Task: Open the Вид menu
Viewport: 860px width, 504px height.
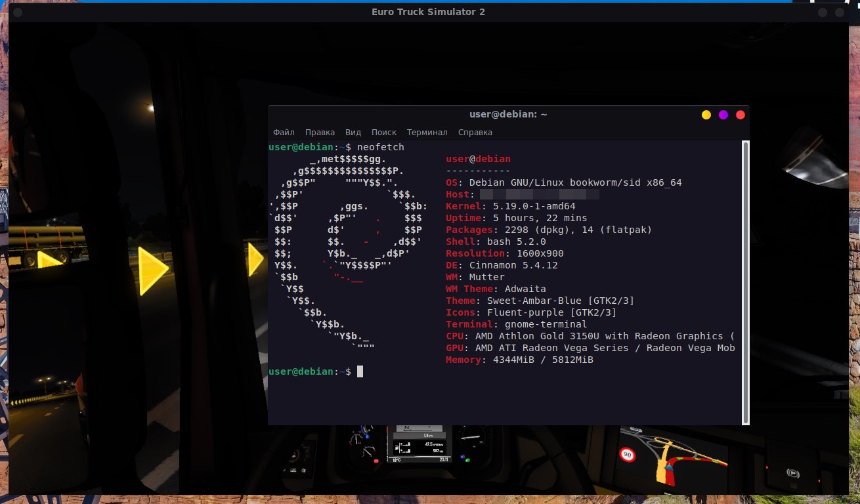Action: click(353, 132)
